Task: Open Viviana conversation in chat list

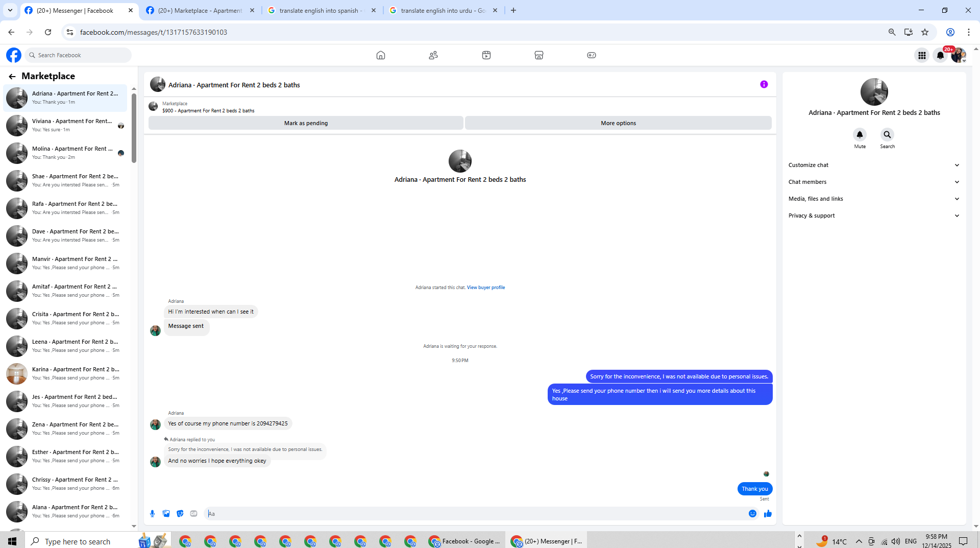Action: (x=65, y=125)
